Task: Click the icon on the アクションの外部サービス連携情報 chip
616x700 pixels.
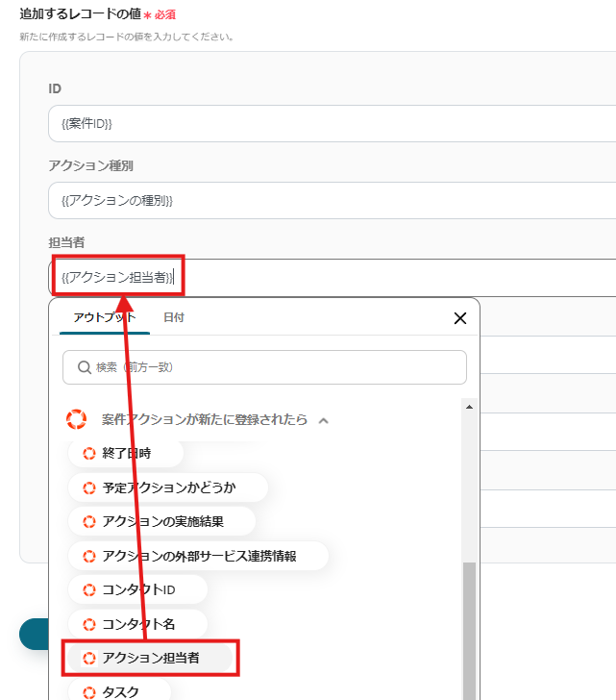Action: [x=89, y=556]
